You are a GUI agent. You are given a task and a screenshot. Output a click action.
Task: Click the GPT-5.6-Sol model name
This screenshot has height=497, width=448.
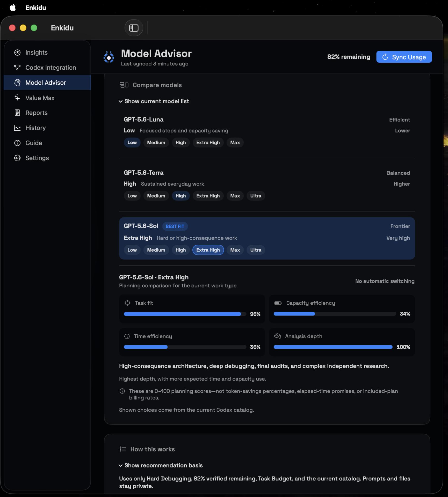[x=141, y=226]
